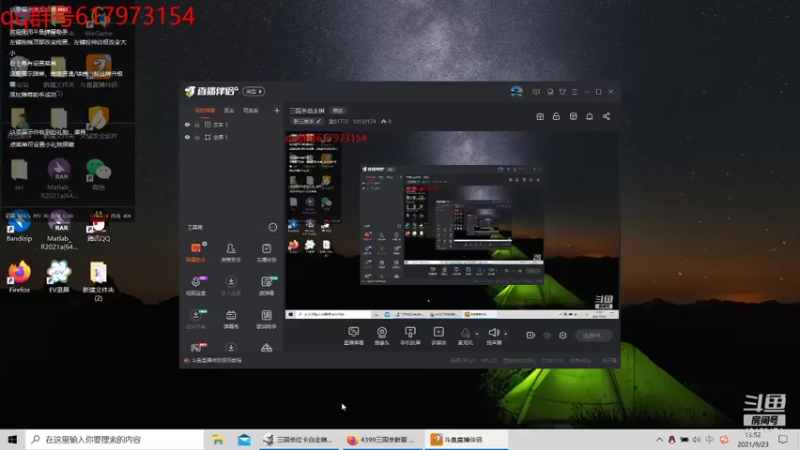Toggle the lock on the 全屏 1 source
Viewport: 800px width, 450px height.
pyautogui.click(x=197, y=137)
